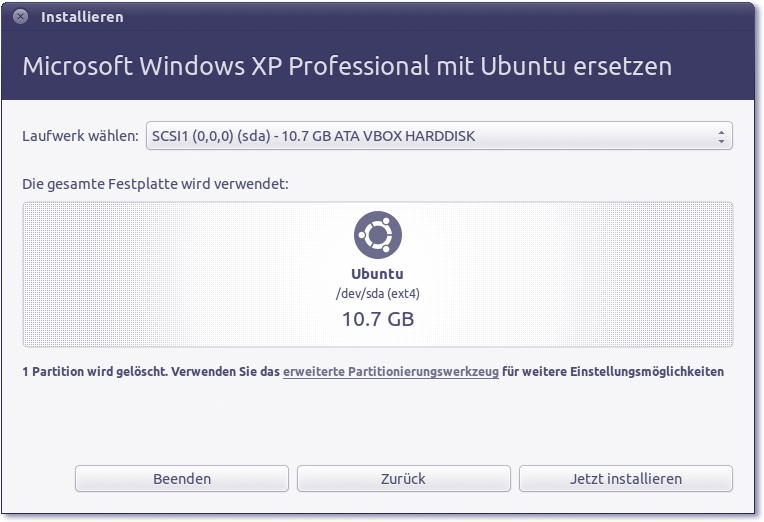Click the Windows XP ersetzen heading
Screen dimensions: 764x522
tap(346, 66)
